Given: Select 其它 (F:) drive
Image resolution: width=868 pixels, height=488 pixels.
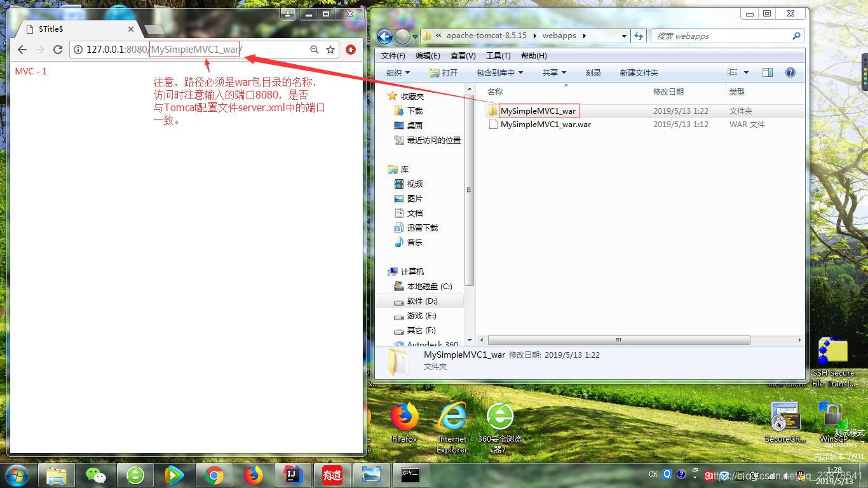Looking at the screenshot, I should (x=415, y=330).
